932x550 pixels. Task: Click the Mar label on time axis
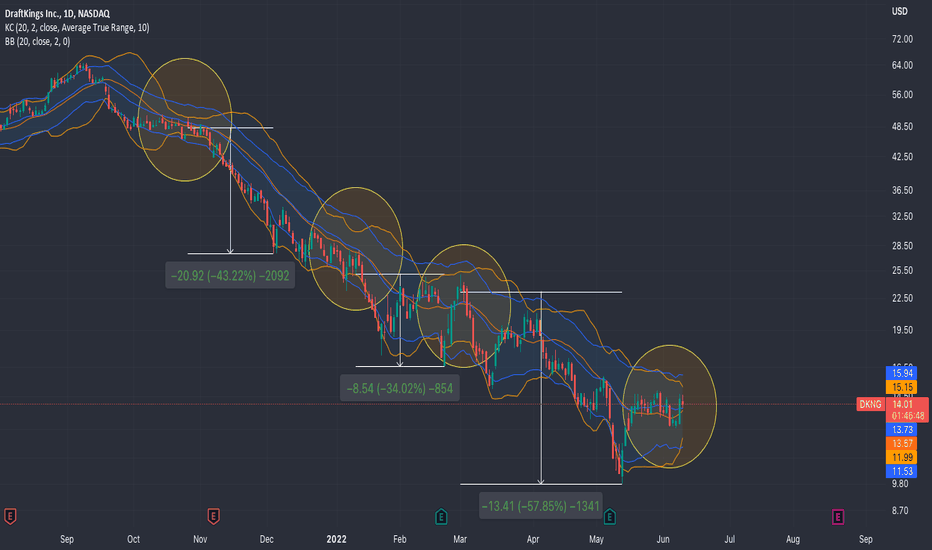(459, 539)
